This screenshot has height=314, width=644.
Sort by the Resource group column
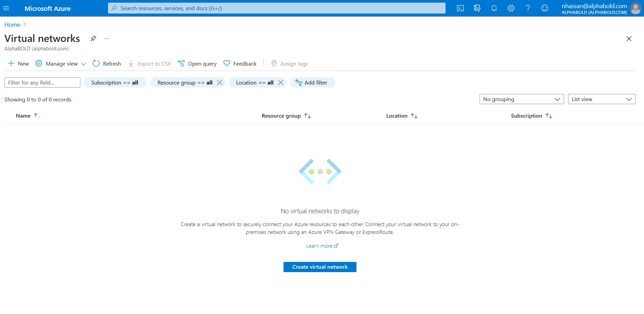(286, 116)
